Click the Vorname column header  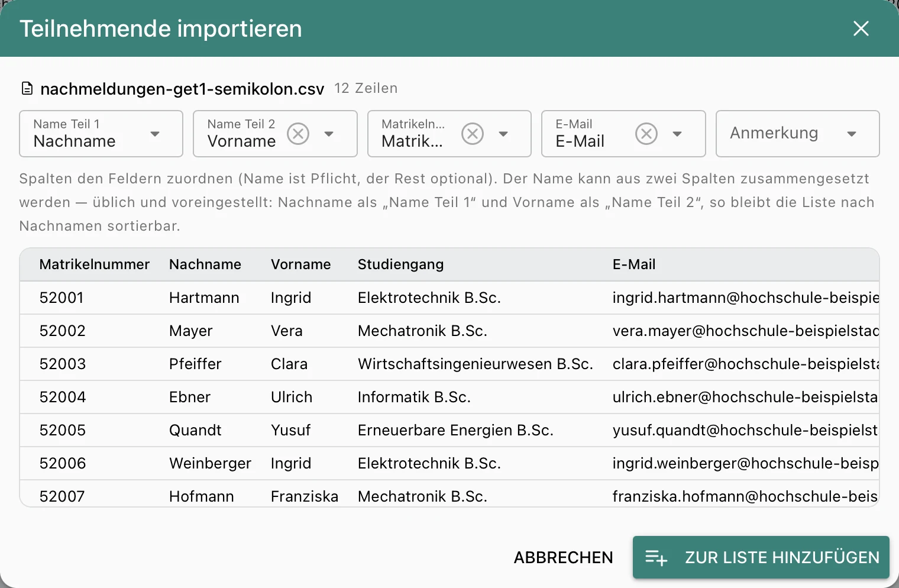(x=301, y=264)
